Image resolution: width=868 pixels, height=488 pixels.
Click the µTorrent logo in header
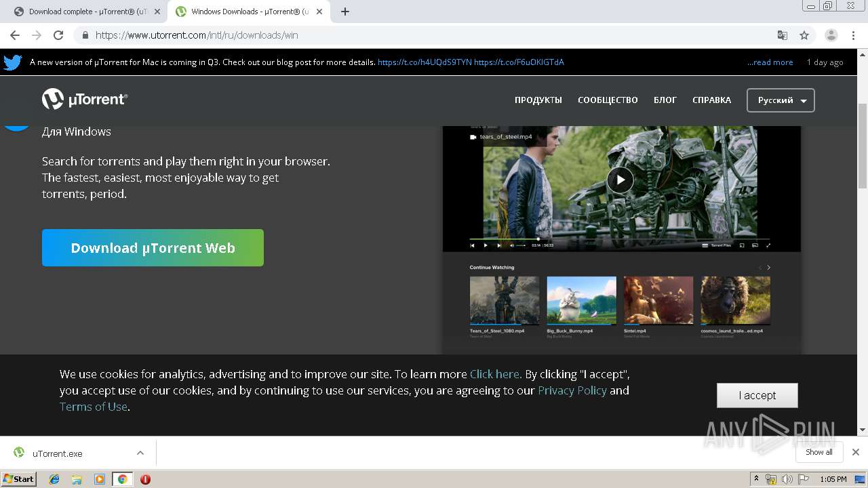click(x=85, y=100)
